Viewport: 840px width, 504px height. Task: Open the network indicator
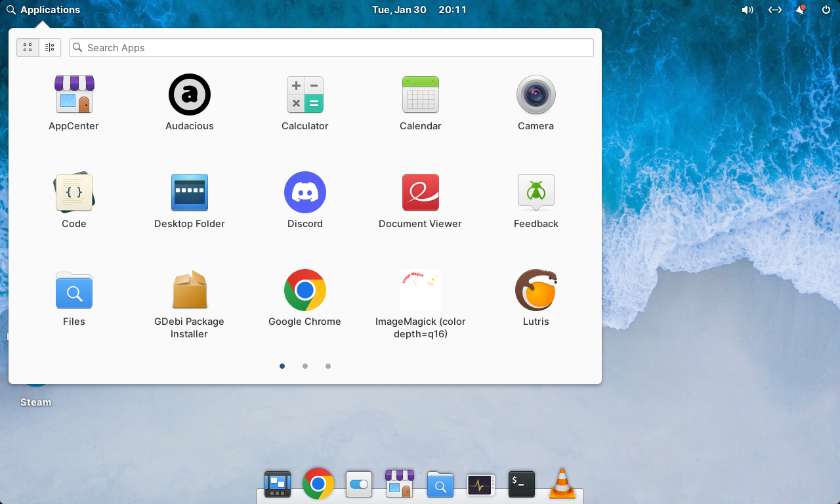coord(775,10)
